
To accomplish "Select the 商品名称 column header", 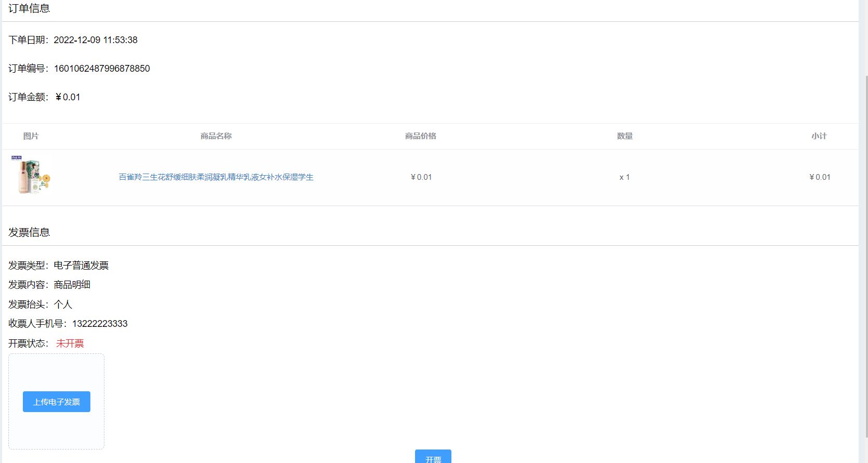I will click(216, 136).
